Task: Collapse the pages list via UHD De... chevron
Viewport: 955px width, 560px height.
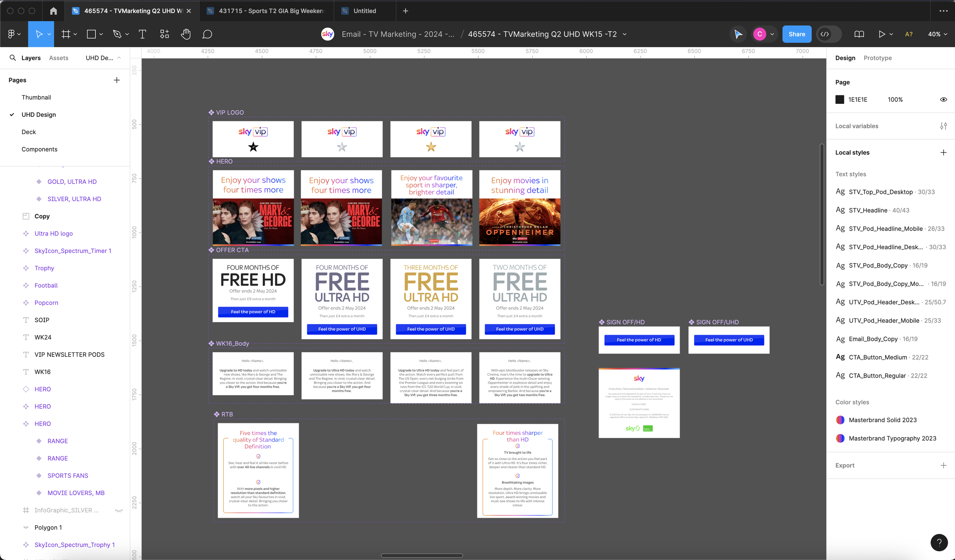Action: tap(119, 58)
